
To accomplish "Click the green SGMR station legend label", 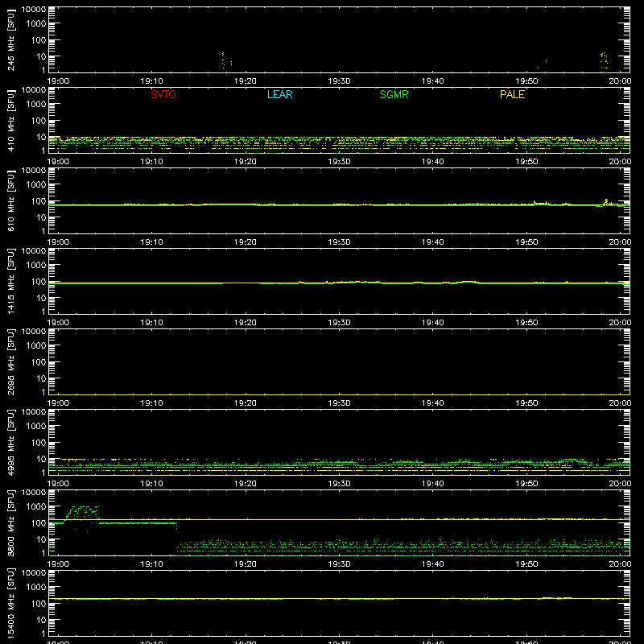I will [x=394, y=94].
